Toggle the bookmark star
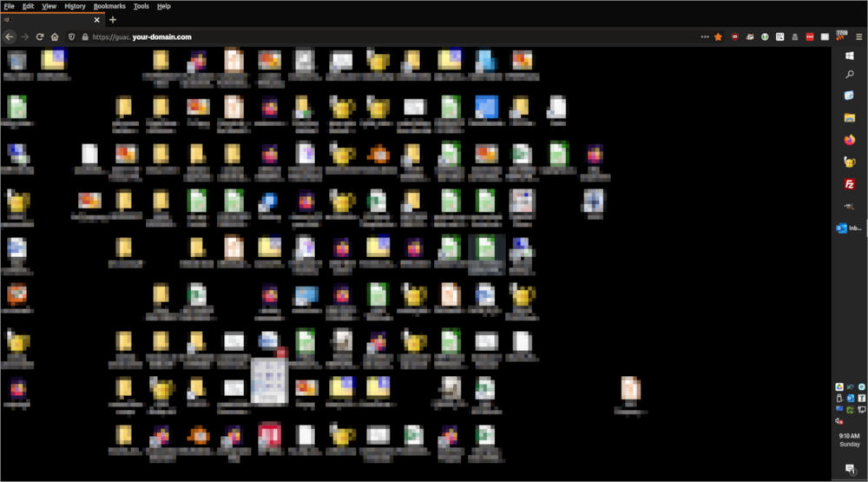This screenshot has width=868, height=482. click(718, 37)
